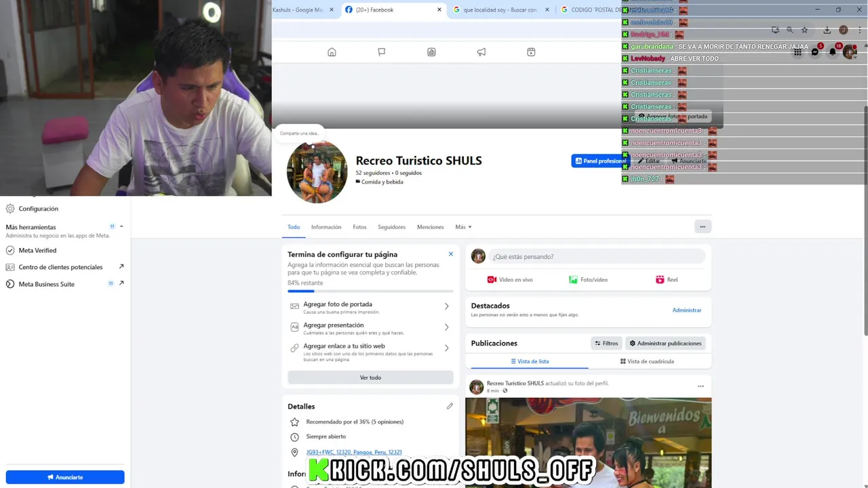Open Agregar enlace a tu sitio web step
The image size is (868, 488).
pyautogui.click(x=370, y=351)
